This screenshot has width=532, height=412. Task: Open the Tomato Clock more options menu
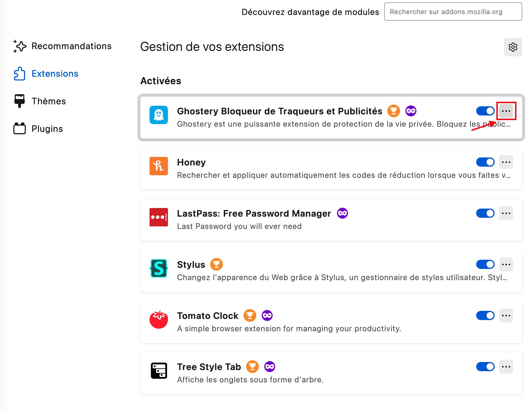(x=506, y=315)
